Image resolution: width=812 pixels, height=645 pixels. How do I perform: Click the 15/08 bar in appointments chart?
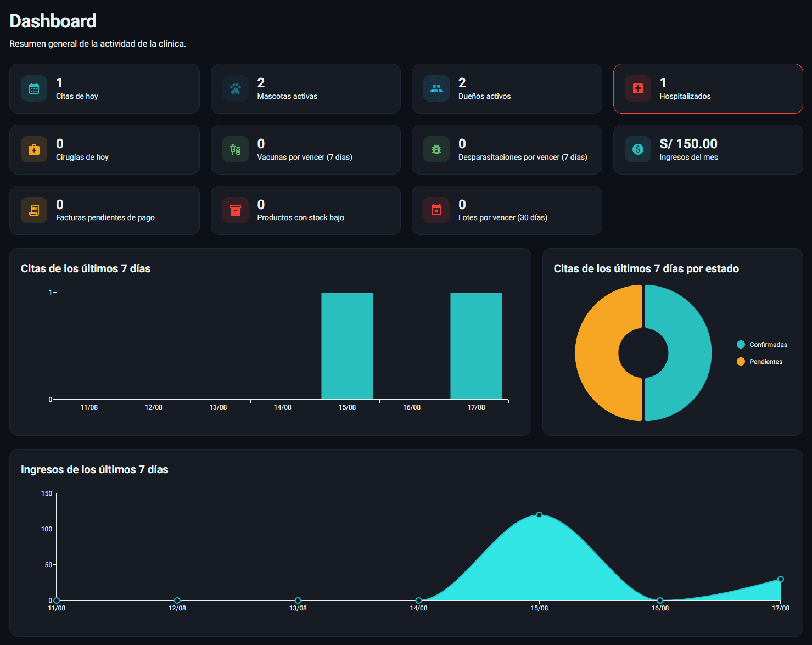click(347, 346)
